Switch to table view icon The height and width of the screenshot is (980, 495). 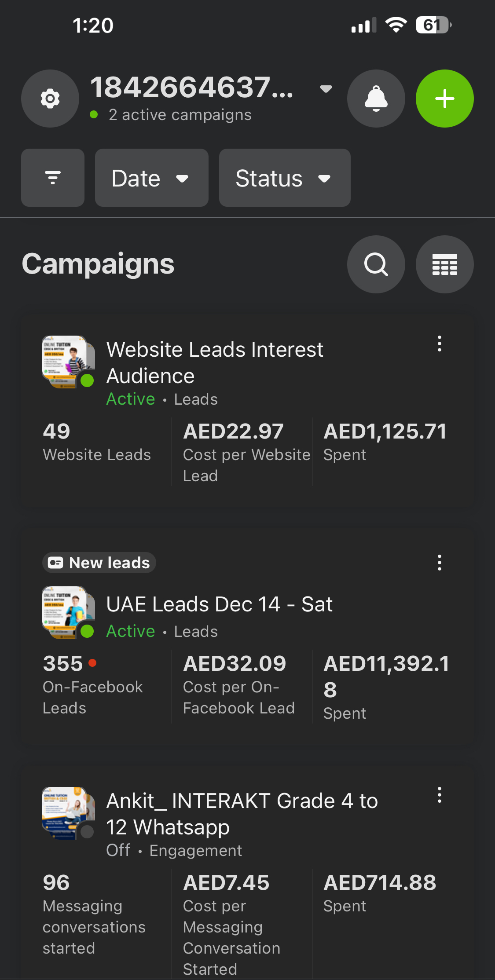click(x=444, y=264)
